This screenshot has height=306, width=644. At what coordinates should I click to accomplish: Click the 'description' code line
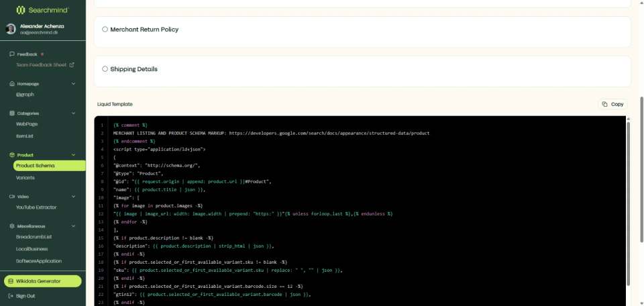click(x=193, y=246)
